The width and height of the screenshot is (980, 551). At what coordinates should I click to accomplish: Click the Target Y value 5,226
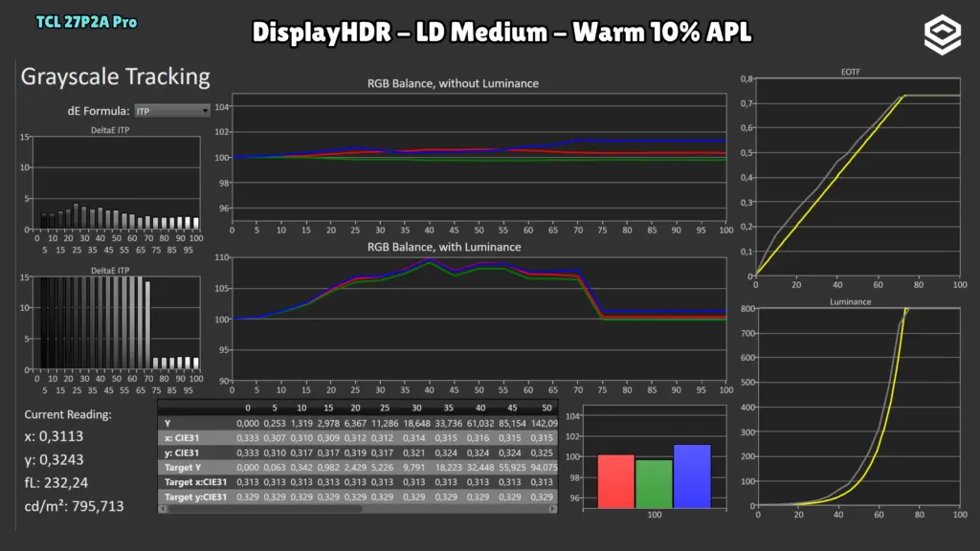382,467
